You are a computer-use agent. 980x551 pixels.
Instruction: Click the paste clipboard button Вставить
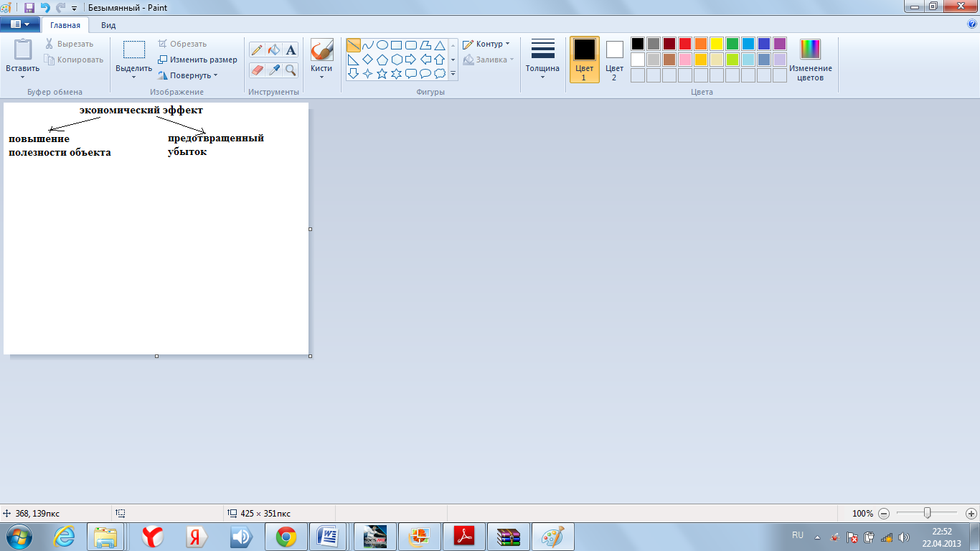(23, 50)
